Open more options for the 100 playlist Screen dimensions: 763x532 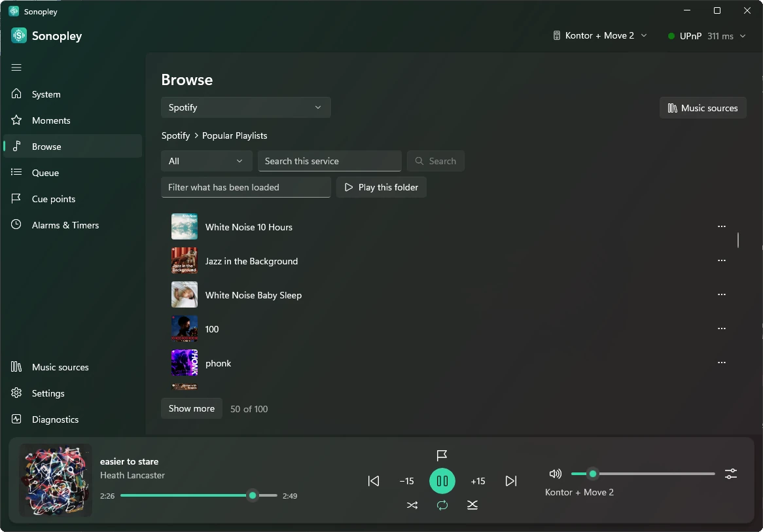pyautogui.click(x=722, y=328)
